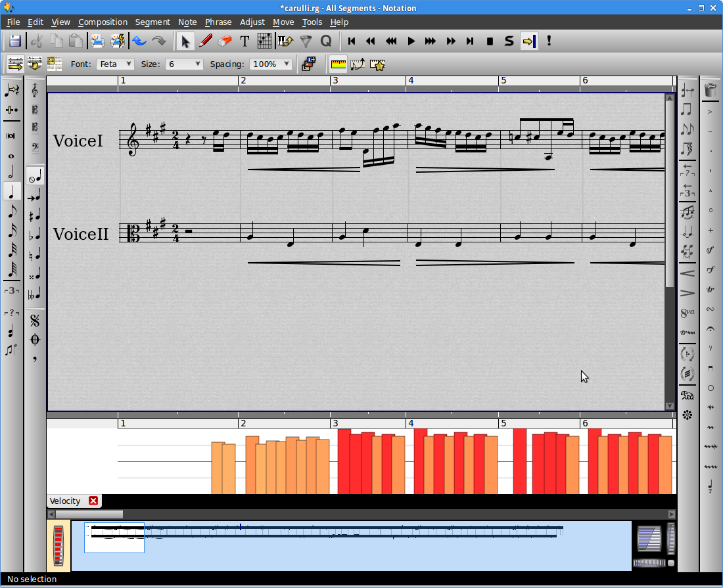Select the quarter note duration

click(x=12, y=192)
